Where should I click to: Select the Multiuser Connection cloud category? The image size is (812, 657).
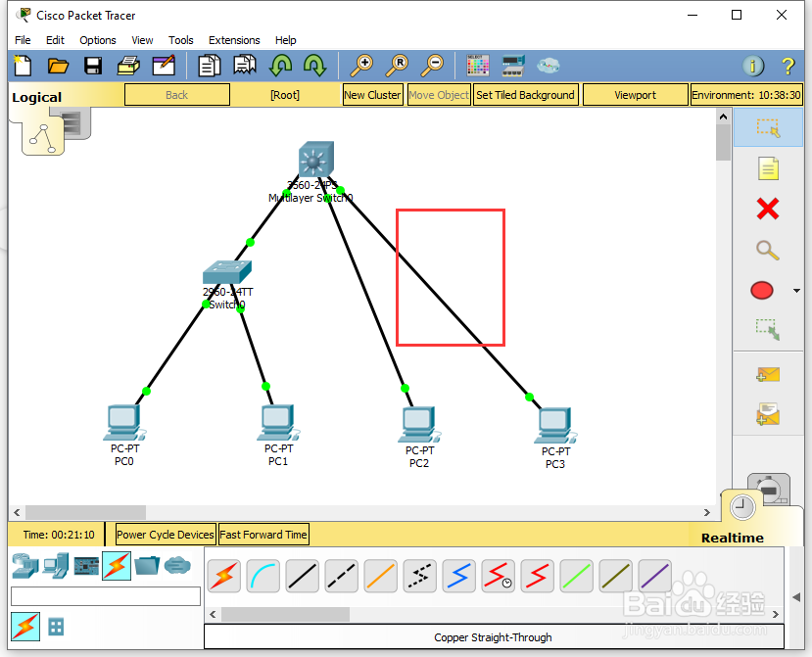[177, 566]
